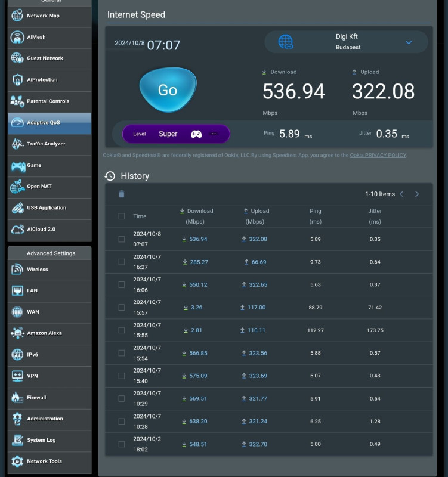Open Network Tools gear icon
The height and width of the screenshot is (477, 448).
tap(17, 461)
